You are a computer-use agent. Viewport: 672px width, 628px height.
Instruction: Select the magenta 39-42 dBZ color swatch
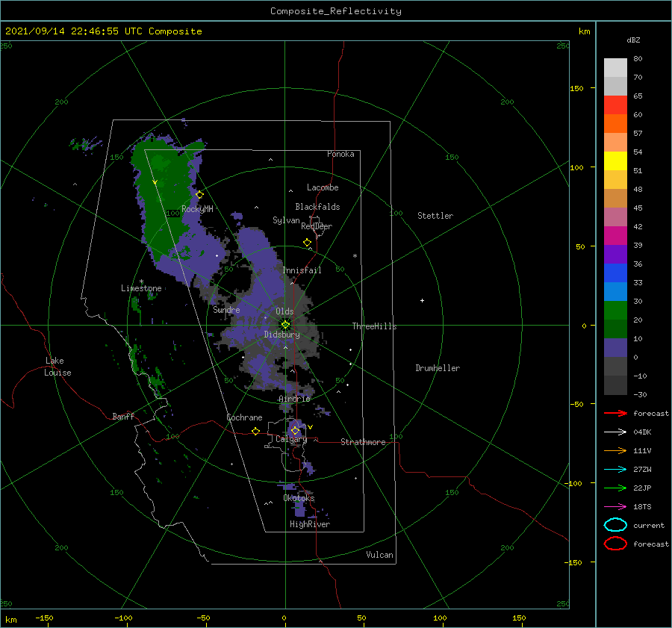pyautogui.click(x=615, y=235)
